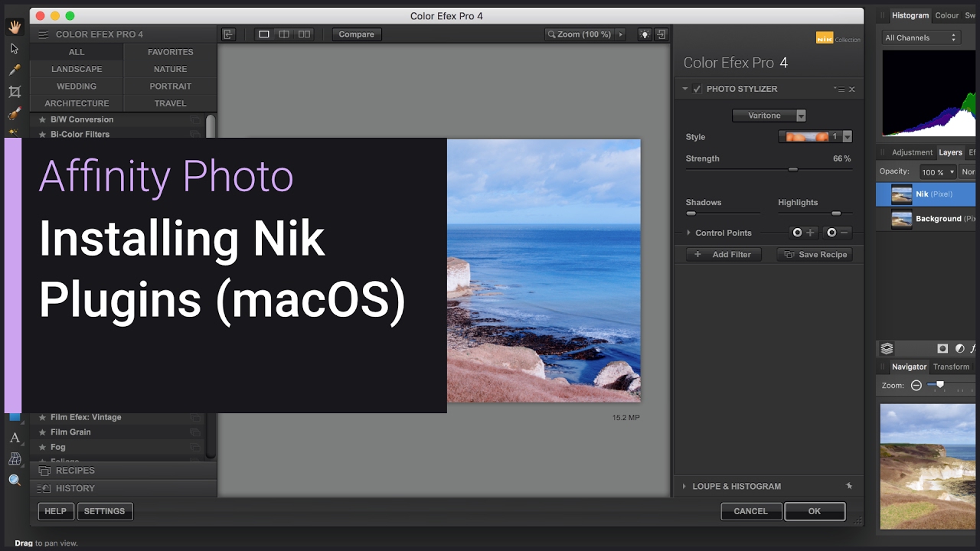980x551 pixels.
Task: Expand the History panel
Action: pos(123,488)
